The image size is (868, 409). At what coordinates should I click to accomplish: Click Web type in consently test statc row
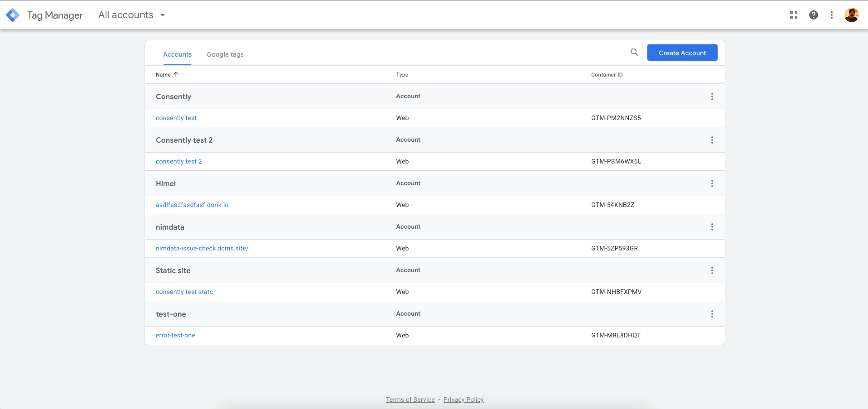pos(402,292)
